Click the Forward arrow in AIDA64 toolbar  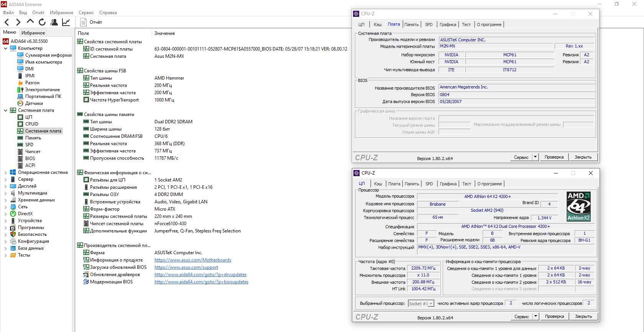click(x=18, y=22)
